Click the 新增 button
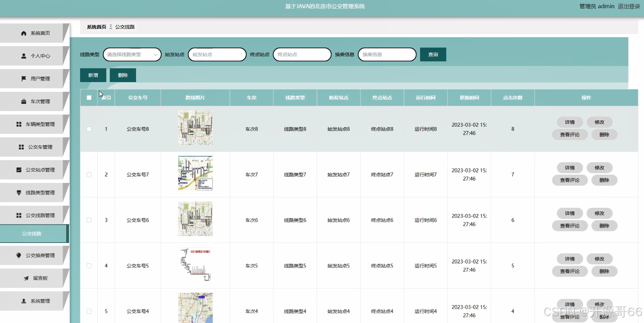644x323 pixels. [93, 75]
